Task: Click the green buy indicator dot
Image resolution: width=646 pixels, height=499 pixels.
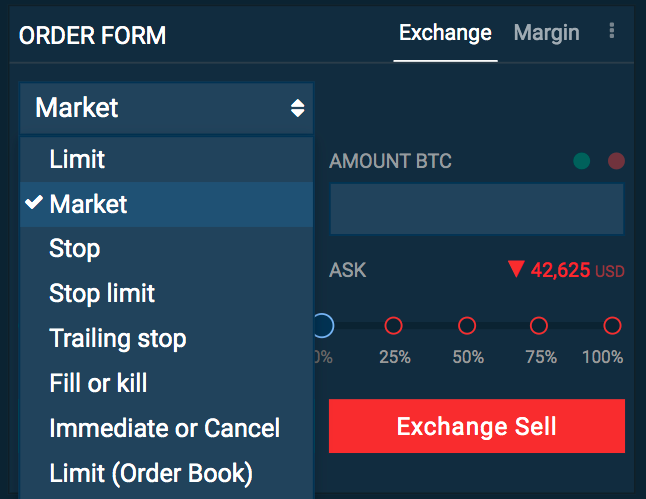Action: pos(581,161)
